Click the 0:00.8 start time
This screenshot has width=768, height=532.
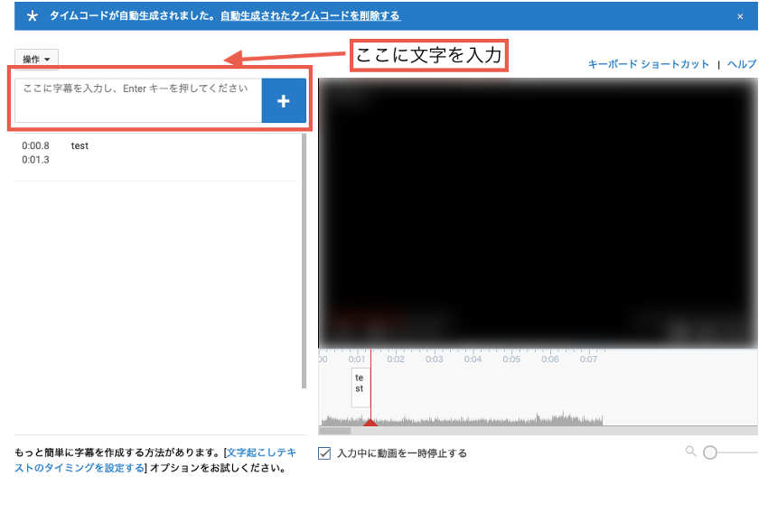tap(36, 145)
